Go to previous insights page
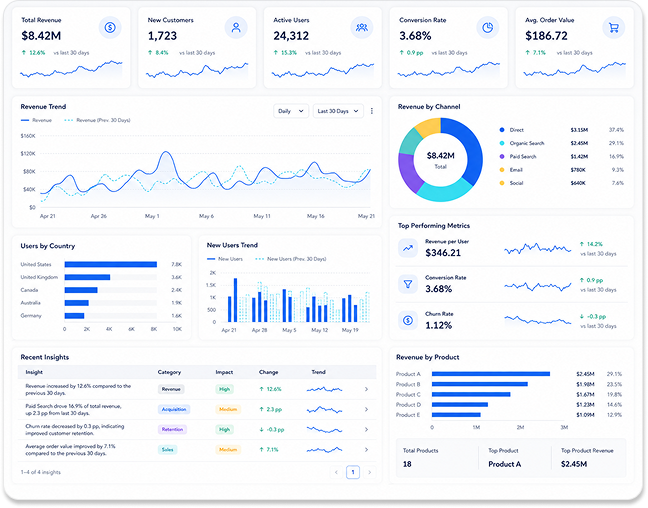 (336, 472)
